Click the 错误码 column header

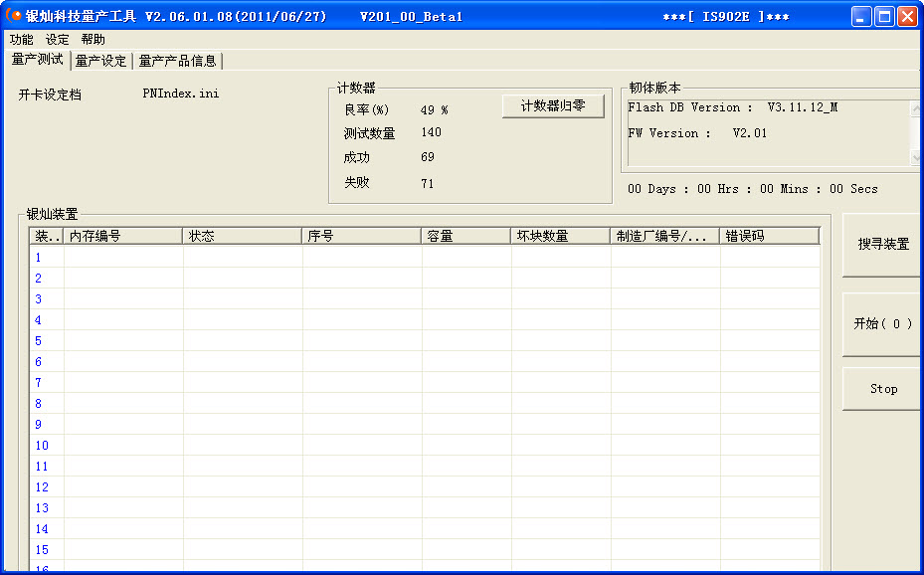pyautogui.click(x=769, y=236)
